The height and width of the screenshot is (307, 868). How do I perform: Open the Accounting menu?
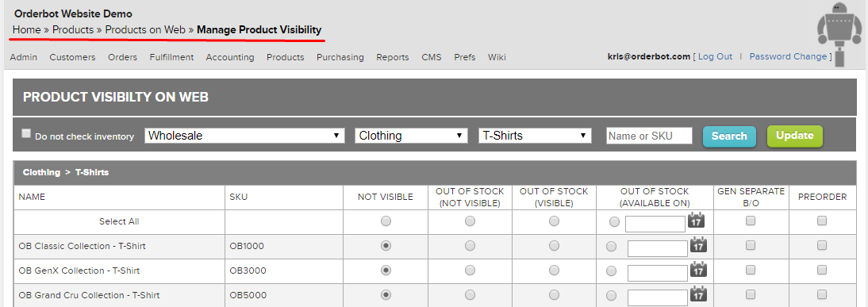coord(230,57)
